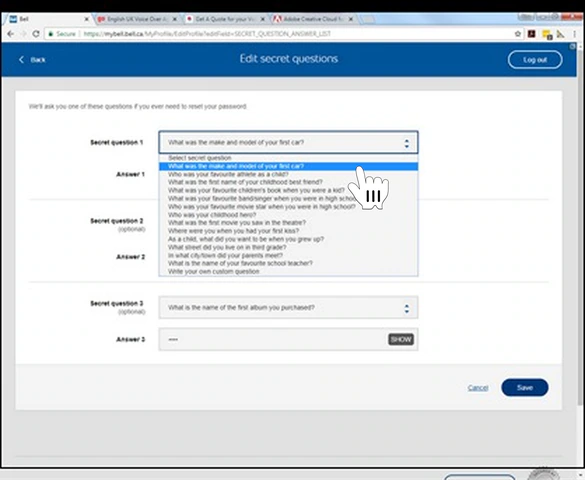585x480 pixels.
Task: Click the Cancel link
Action: click(478, 388)
